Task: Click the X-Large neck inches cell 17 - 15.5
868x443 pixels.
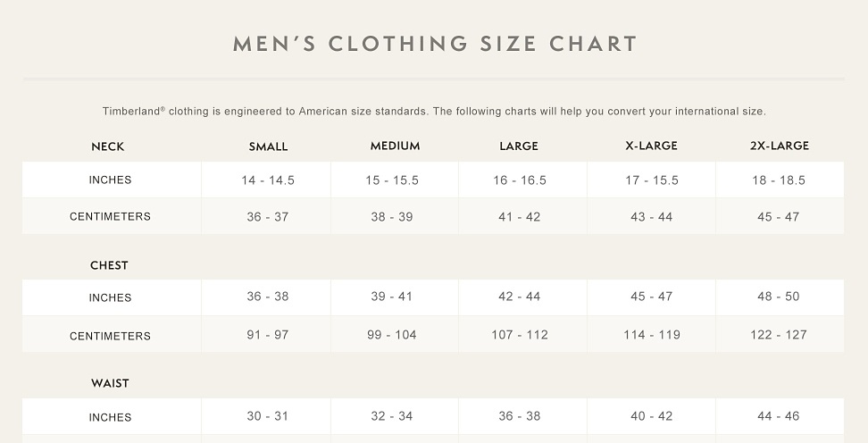Action: pyautogui.click(x=652, y=180)
